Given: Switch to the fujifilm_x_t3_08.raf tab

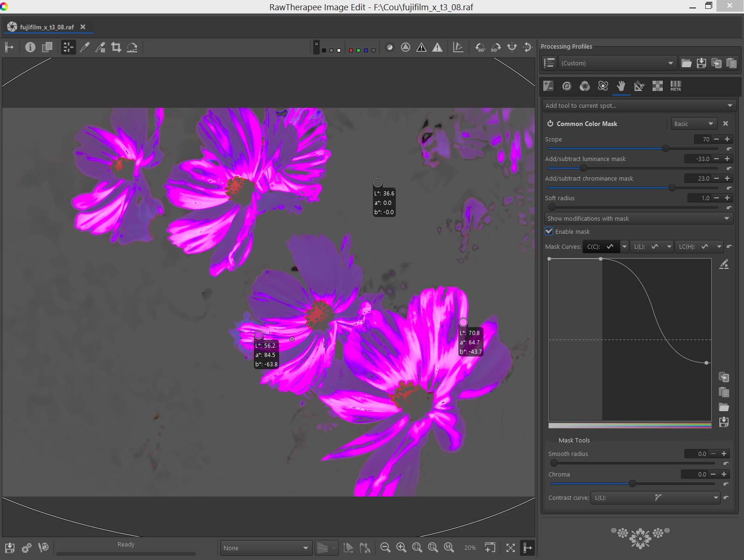Looking at the screenshot, I should (47, 27).
